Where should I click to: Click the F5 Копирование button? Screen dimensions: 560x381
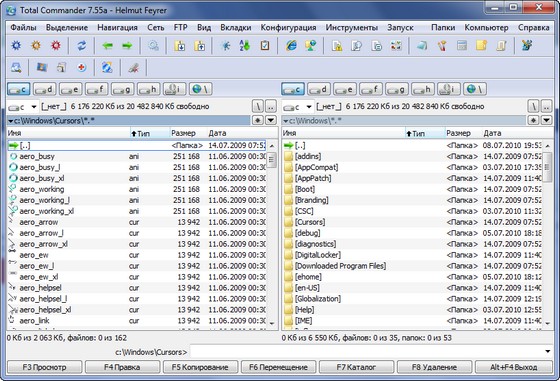200,367
